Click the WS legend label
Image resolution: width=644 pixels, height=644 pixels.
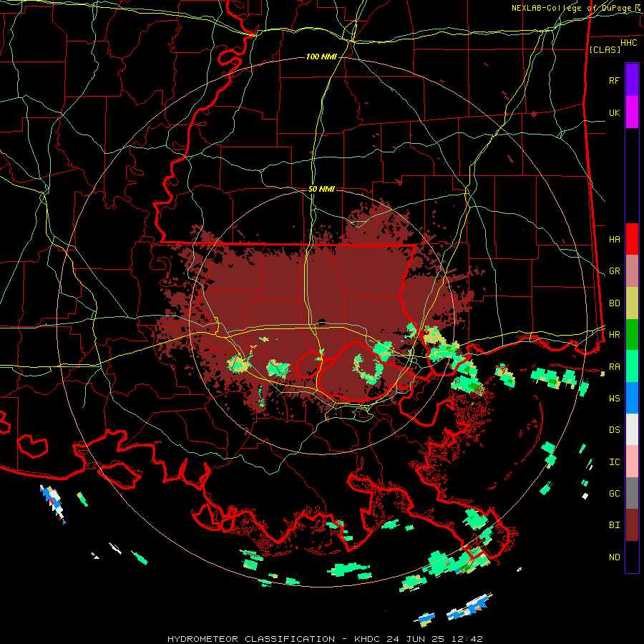coord(614,398)
